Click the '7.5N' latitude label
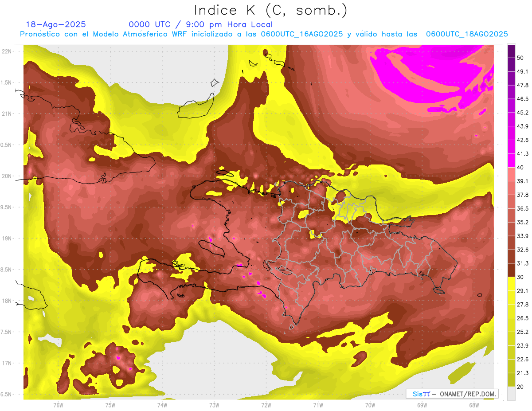This screenshot has width=532, height=411. pos(6,332)
